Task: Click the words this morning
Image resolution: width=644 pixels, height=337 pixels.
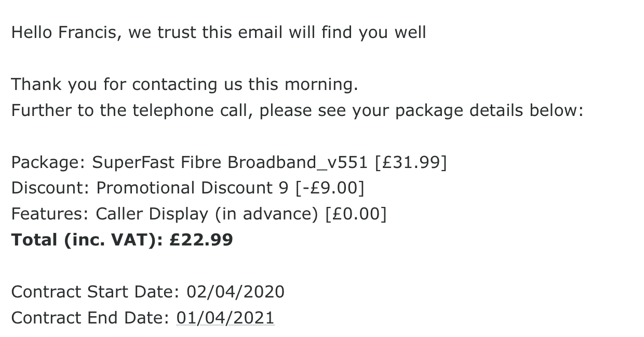Action: 303,85
